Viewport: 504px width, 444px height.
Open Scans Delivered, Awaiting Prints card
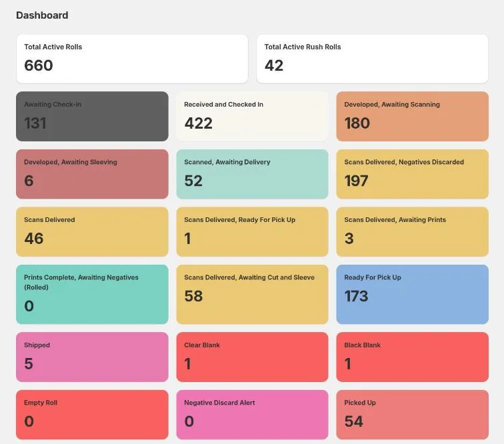pyautogui.click(x=413, y=232)
